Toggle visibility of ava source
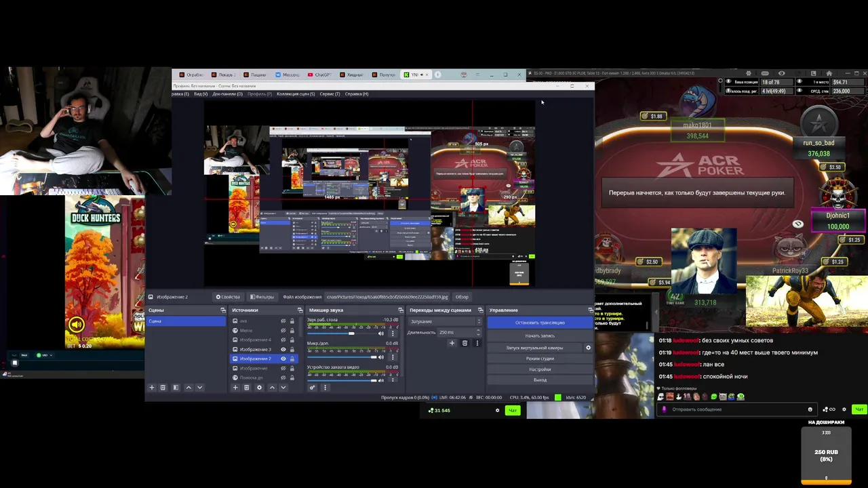The image size is (868, 488). [283, 321]
